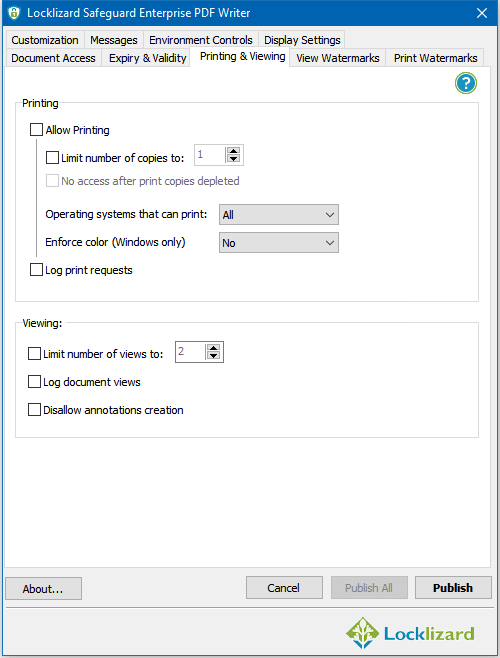Expand the Enforce color dropdown
The height and width of the screenshot is (658, 500).
click(x=279, y=243)
